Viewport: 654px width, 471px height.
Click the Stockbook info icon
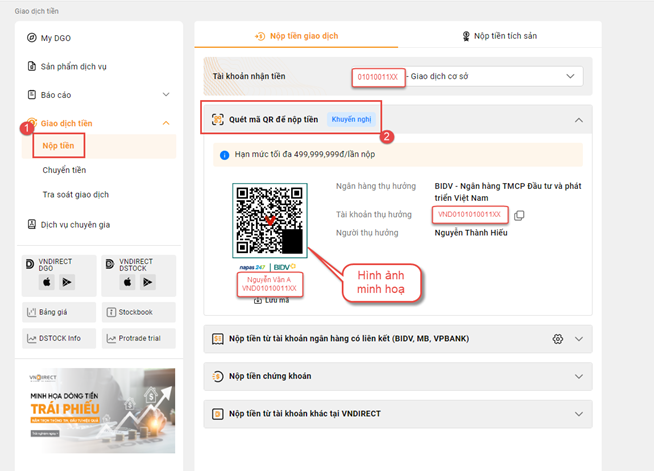pyautogui.click(x=111, y=312)
